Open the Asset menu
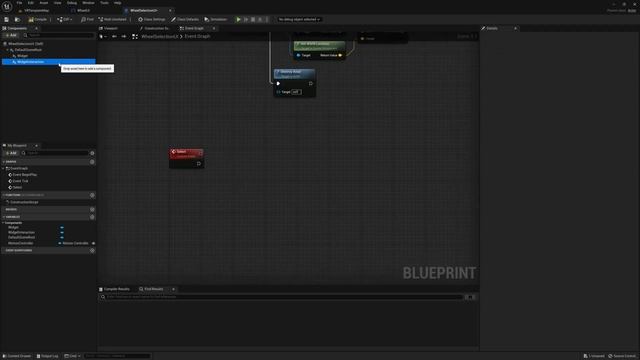Image resolution: width=640 pixels, height=360 pixels. coord(44,3)
